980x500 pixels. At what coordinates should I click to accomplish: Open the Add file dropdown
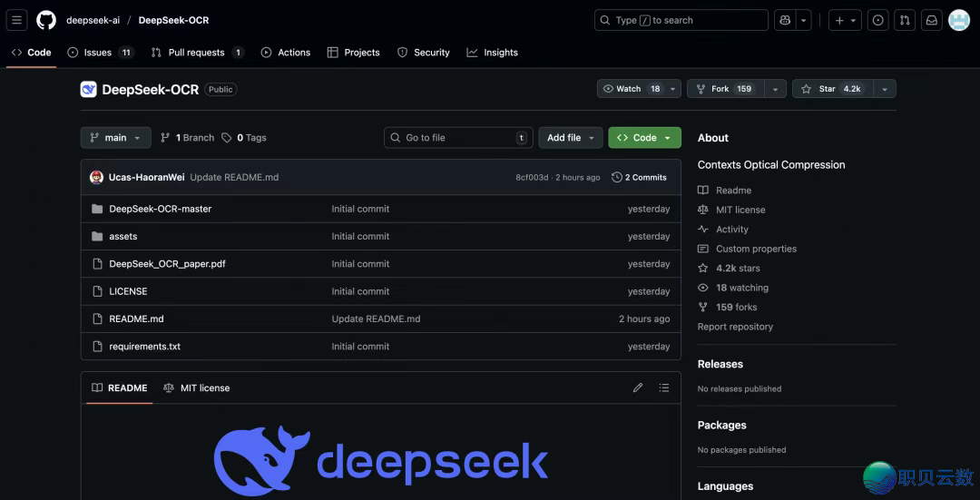[x=571, y=138]
